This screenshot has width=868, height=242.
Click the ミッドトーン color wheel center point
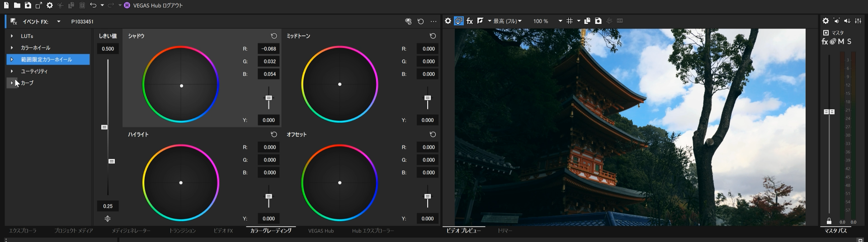tap(340, 84)
